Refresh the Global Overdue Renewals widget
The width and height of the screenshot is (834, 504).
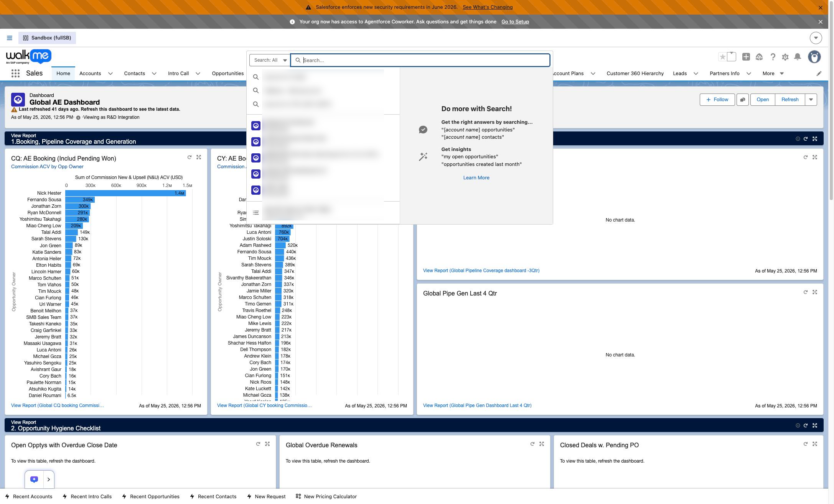click(532, 444)
